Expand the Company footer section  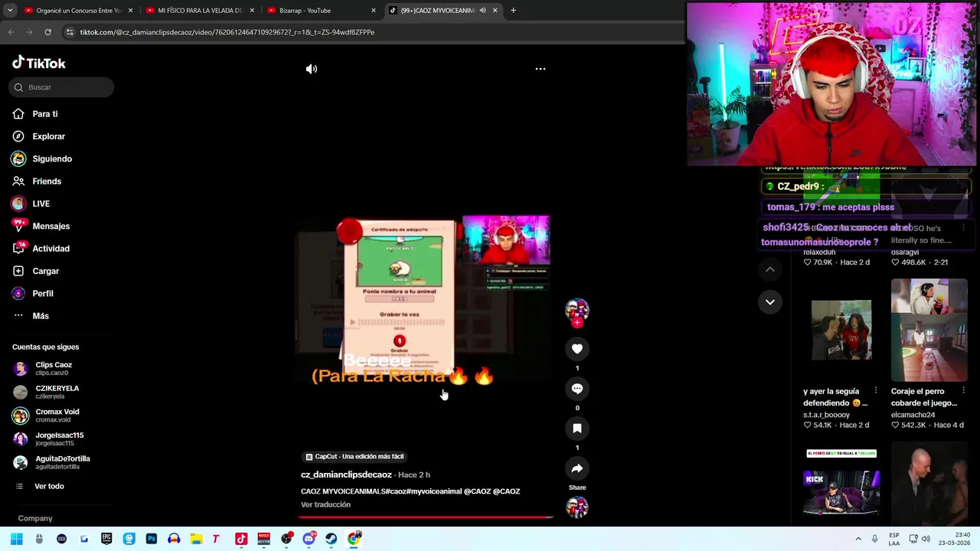[35, 518]
